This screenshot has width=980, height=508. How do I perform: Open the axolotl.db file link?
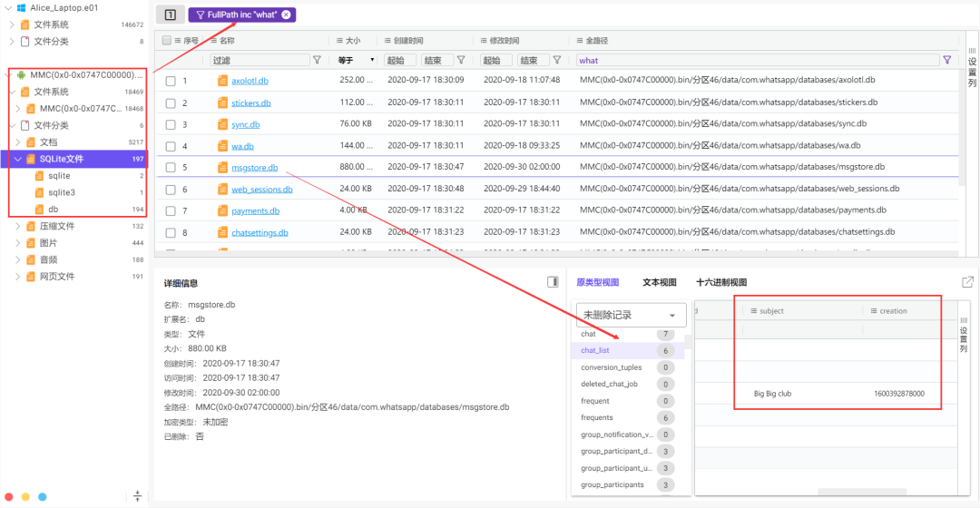click(x=250, y=81)
